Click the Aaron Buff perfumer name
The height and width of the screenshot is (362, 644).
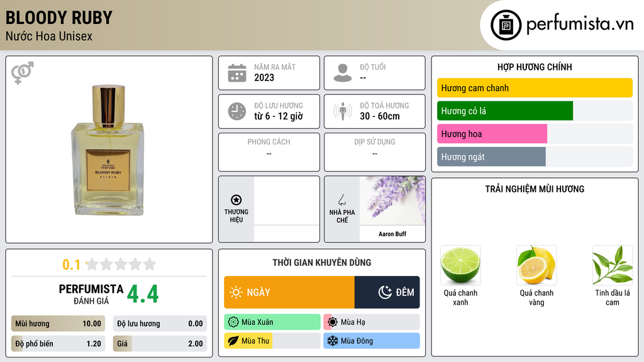pos(392,234)
